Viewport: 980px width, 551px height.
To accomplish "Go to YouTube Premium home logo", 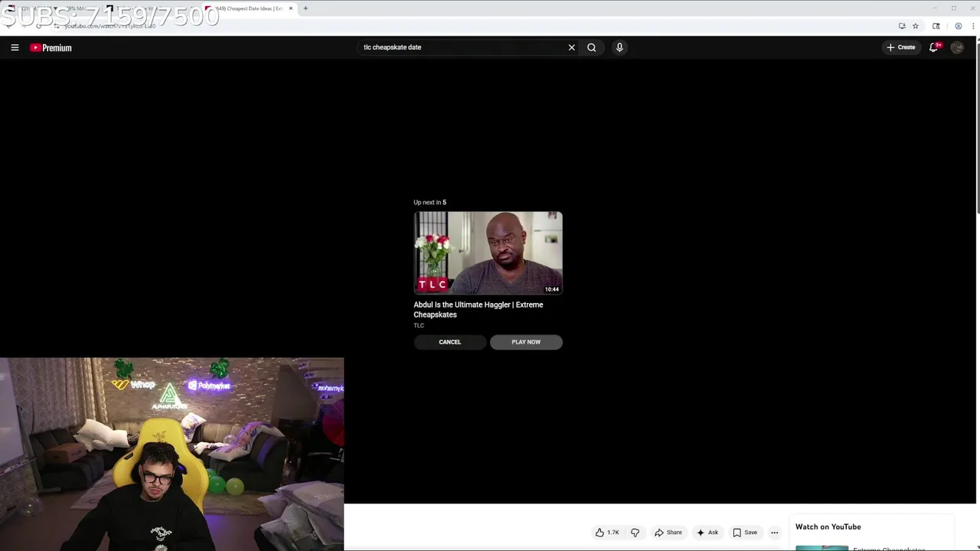I will (51, 47).
